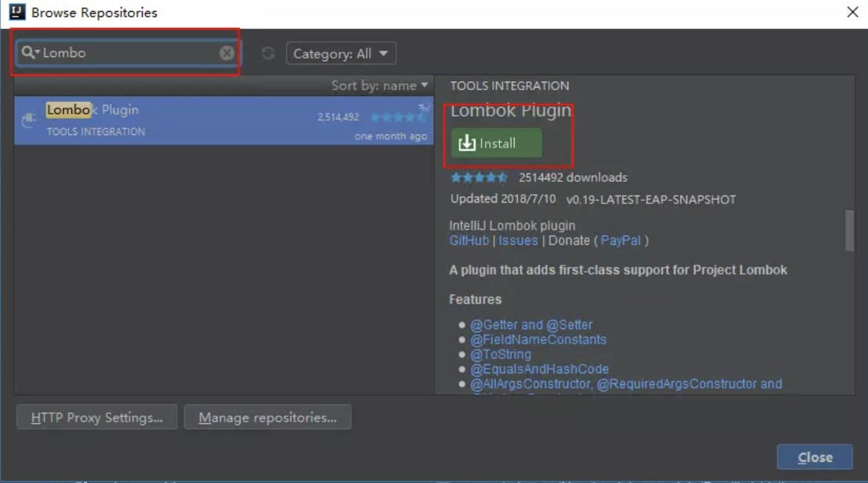
Task: Open HTTP Proxy Settings
Action: tap(97, 417)
